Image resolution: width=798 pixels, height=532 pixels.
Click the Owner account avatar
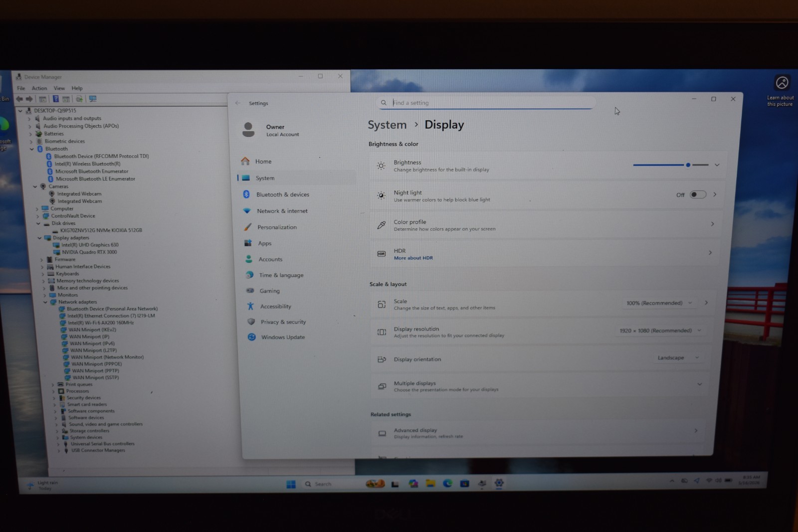[x=248, y=130]
